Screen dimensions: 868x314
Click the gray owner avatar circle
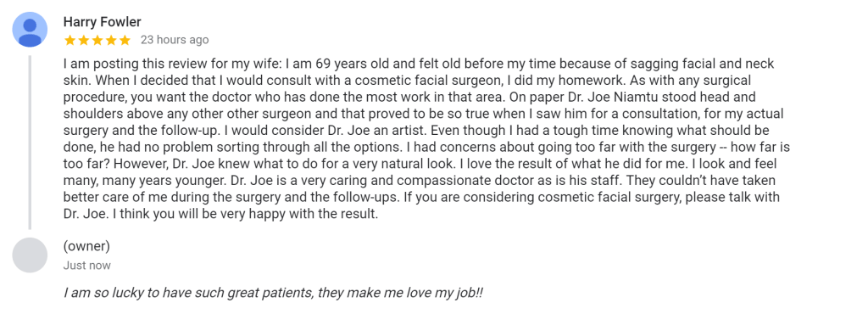30,255
